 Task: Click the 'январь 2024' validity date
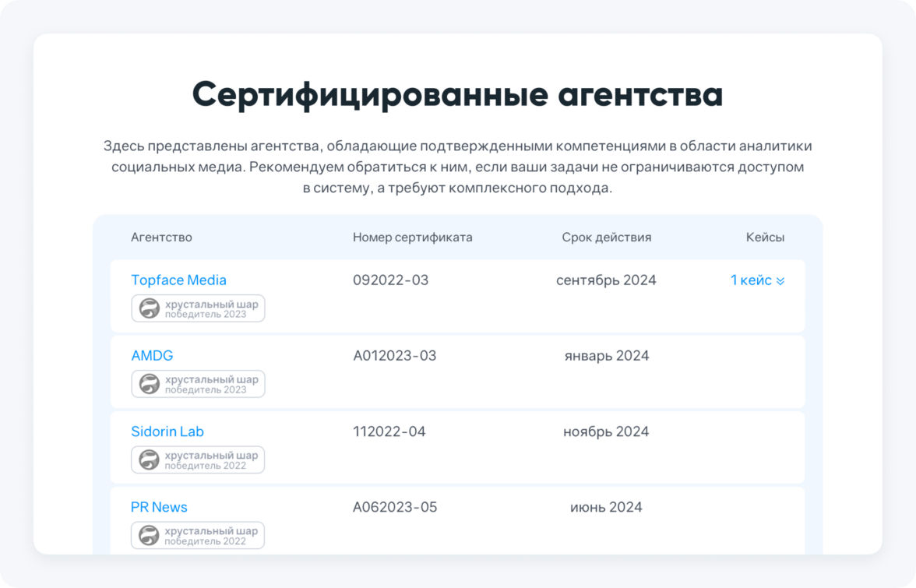(606, 356)
